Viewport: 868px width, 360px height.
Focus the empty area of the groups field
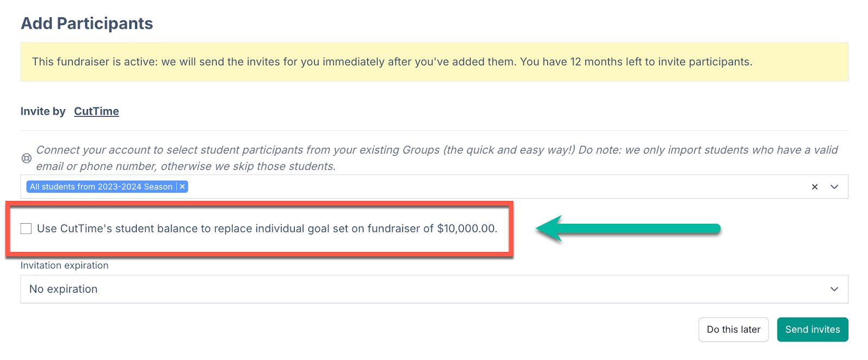[488, 187]
